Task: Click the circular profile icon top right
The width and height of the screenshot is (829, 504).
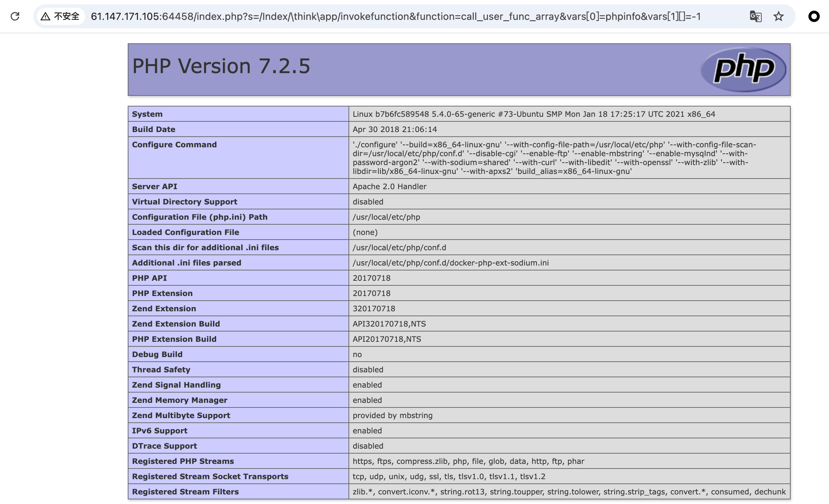Action: pos(814,16)
